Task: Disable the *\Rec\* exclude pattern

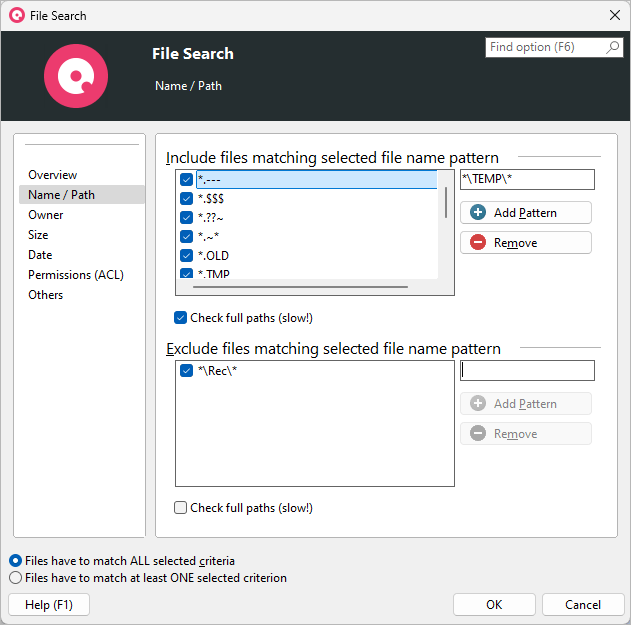Action: pos(186,371)
